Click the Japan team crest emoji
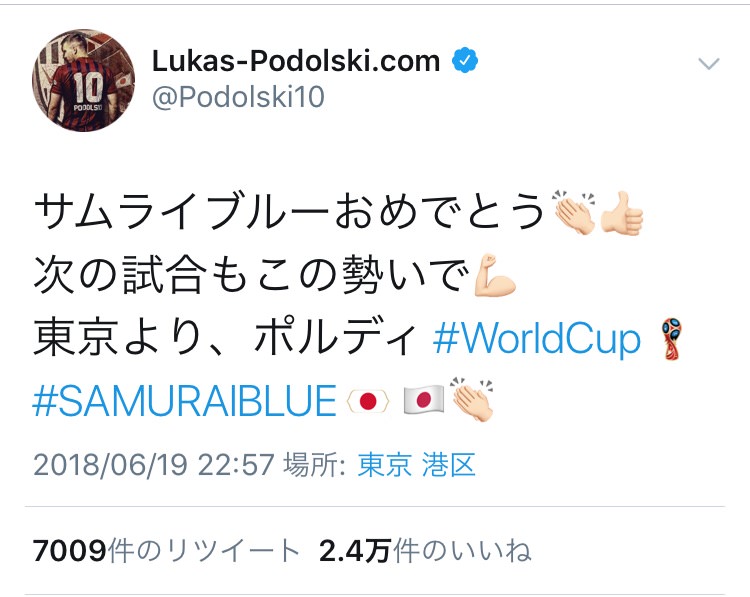The height and width of the screenshot is (597, 750). 368,401
